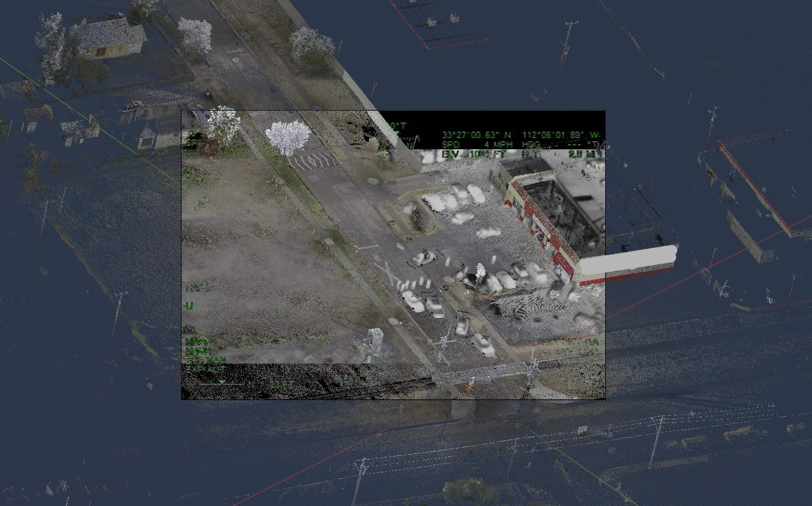Click the orange star marker near the intersection
Viewport: 812px width, 506px height.
click(469, 388)
